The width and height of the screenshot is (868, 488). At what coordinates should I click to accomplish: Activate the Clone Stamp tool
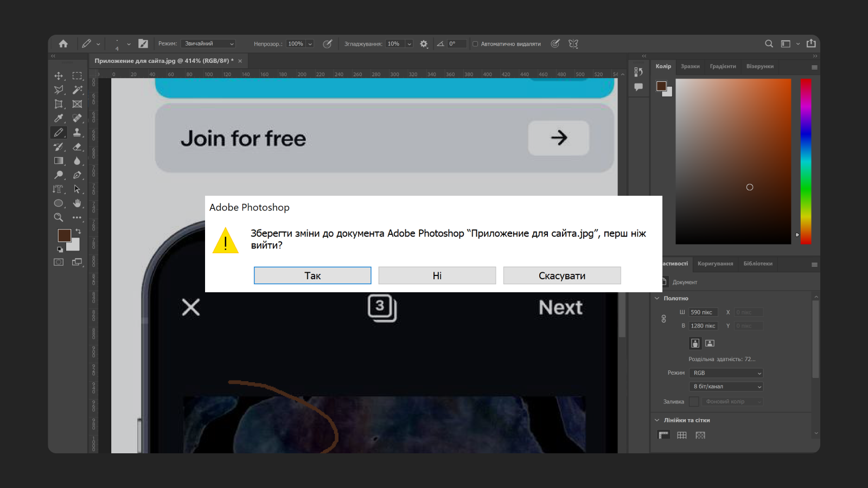[x=78, y=131]
